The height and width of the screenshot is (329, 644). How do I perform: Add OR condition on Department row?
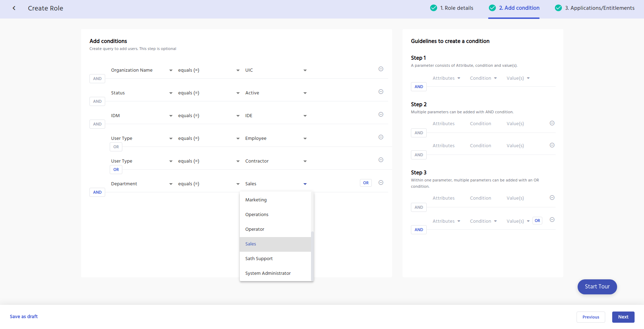(x=366, y=183)
